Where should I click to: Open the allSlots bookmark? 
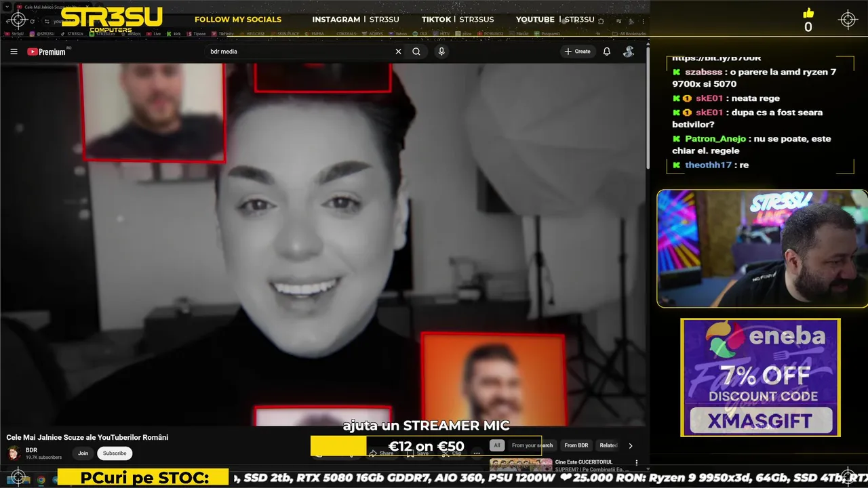tap(130, 33)
